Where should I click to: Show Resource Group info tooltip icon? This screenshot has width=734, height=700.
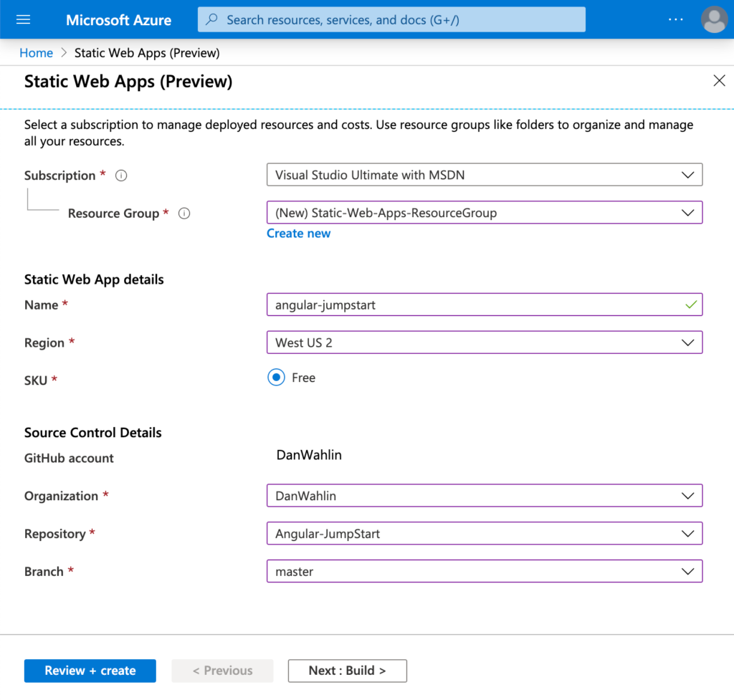184,214
